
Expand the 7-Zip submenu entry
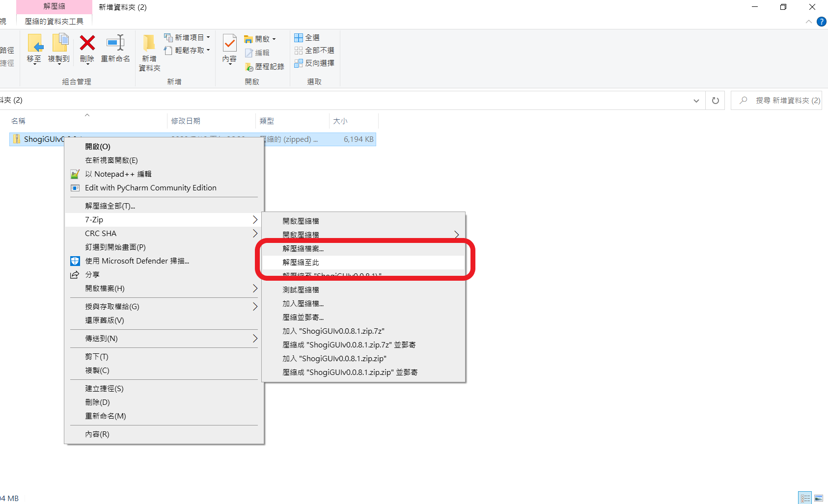coord(164,220)
